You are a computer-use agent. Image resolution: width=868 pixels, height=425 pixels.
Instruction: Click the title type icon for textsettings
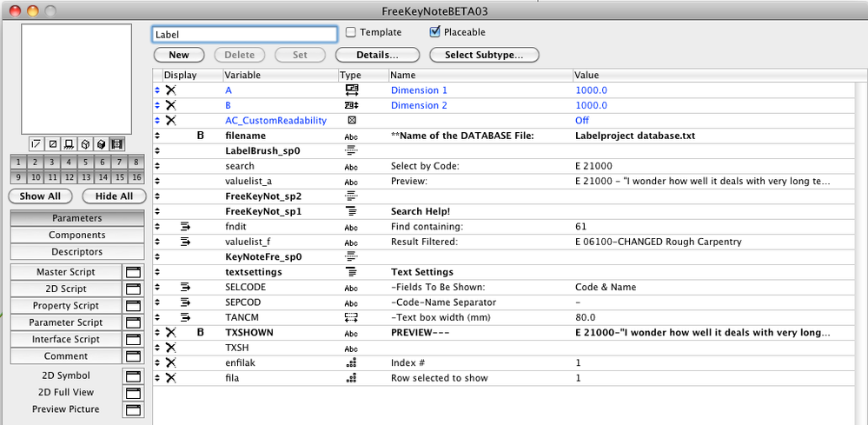(352, 272)
